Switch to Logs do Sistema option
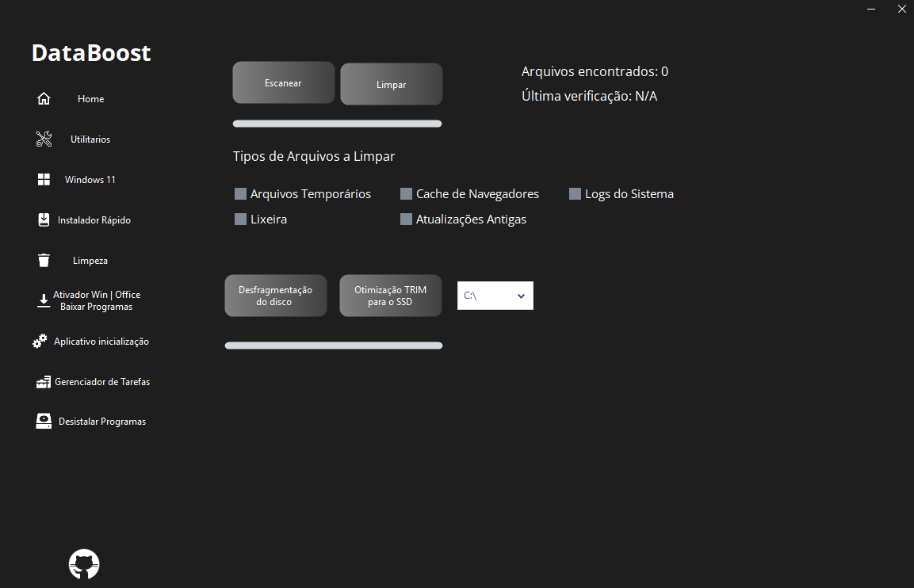 pos(574,193)
